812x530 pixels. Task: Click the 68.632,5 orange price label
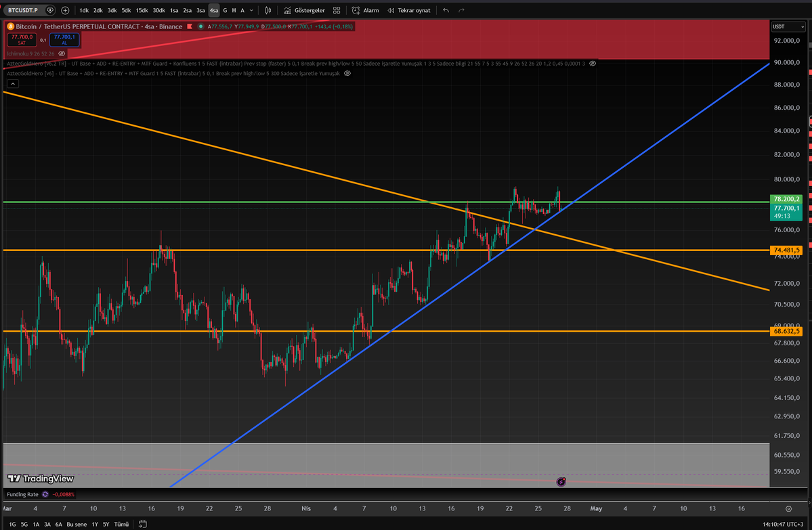786,331
